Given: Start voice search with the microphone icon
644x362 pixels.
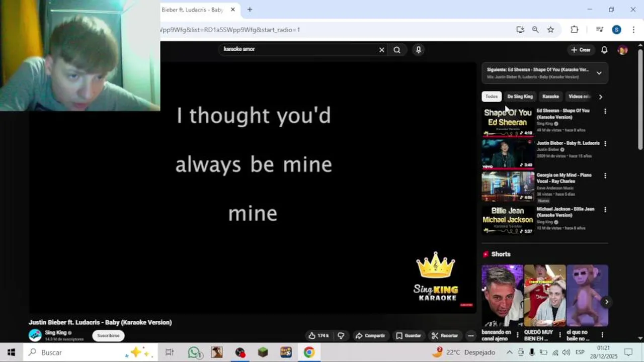Looking at the screenshot, I should (418, 50).
